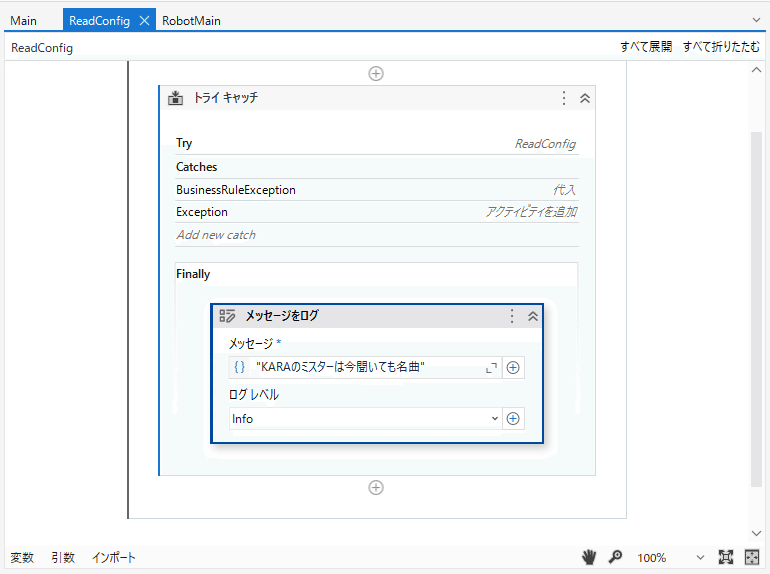The image size is (770, 574).
Task: Click the 代入 activity label
Action: [x=564, y=190]
